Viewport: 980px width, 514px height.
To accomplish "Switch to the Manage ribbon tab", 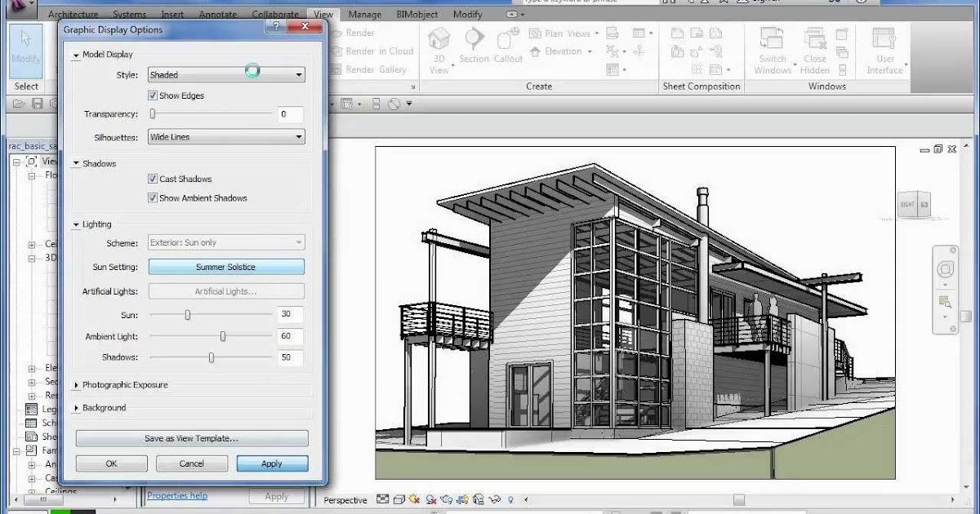I will (364, 14).
